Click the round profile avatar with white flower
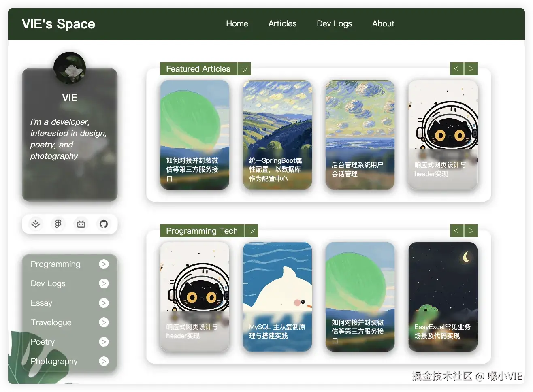 click(x=70, y=68)
